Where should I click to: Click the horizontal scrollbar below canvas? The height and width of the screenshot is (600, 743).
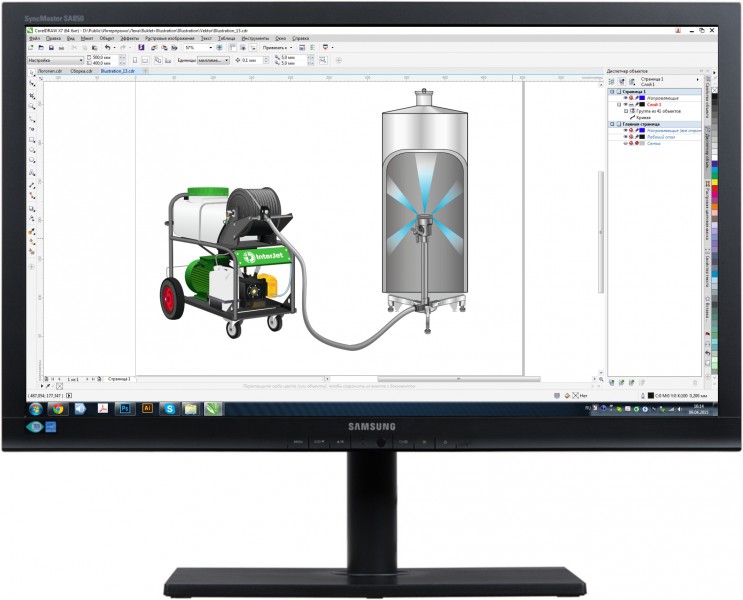[x=459, y=379]
